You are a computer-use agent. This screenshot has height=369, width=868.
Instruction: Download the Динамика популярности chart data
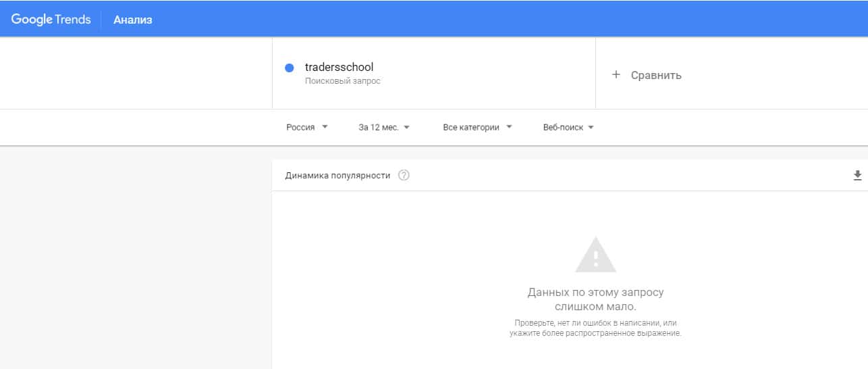tap(857, 176)
